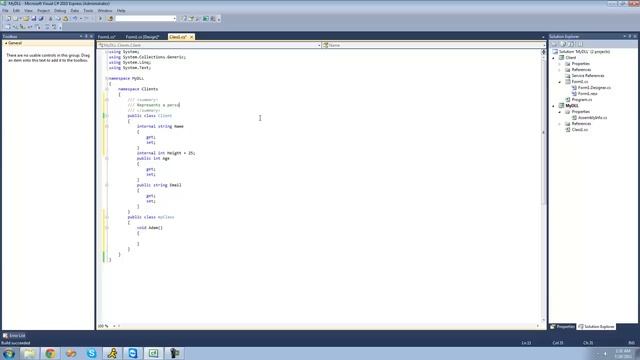Click on the code line 'public string Email'
Viewport: 640px width, 360px height.
159,185
